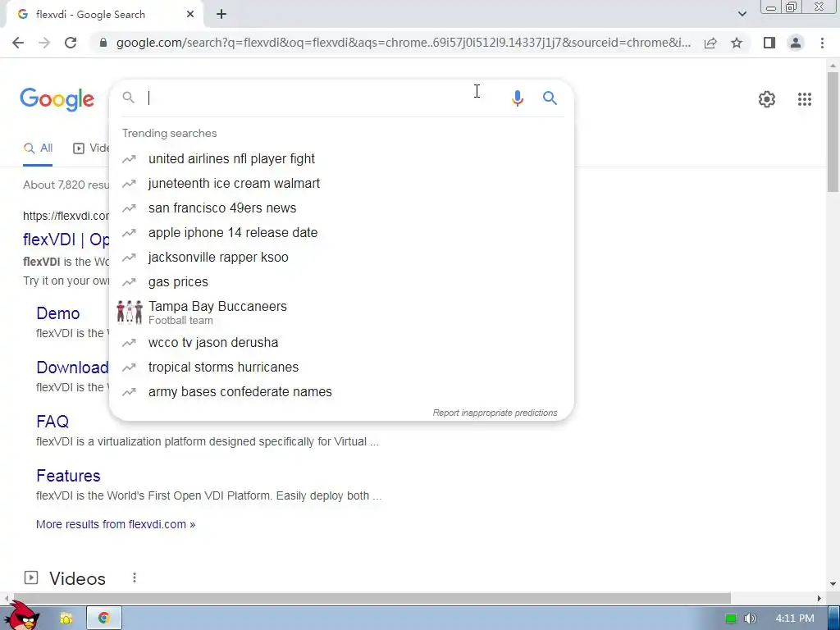This screenshot has height=630, width=840.
Task: Open Google quick settings gear
Action: (767, 99)
